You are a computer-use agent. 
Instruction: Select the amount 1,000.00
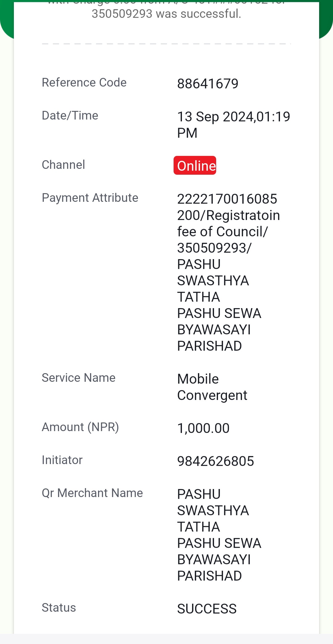[x=203, y=428]
